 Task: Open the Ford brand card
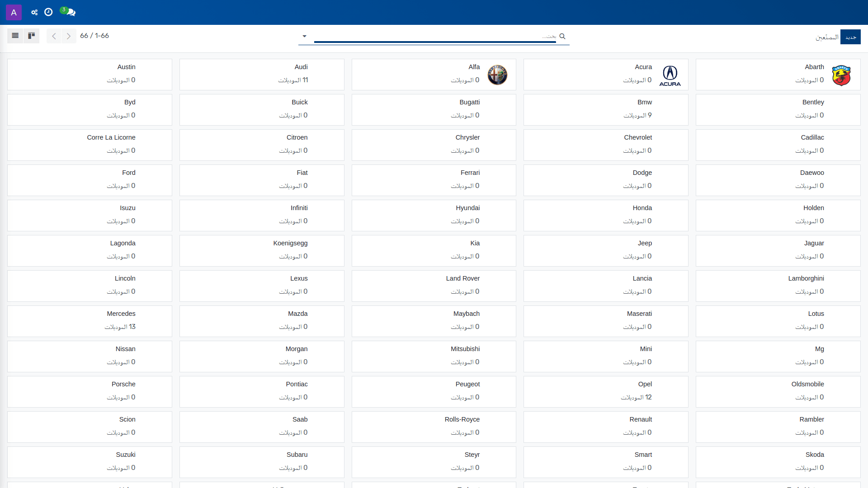pyautogui.click(x=90, y=180)
